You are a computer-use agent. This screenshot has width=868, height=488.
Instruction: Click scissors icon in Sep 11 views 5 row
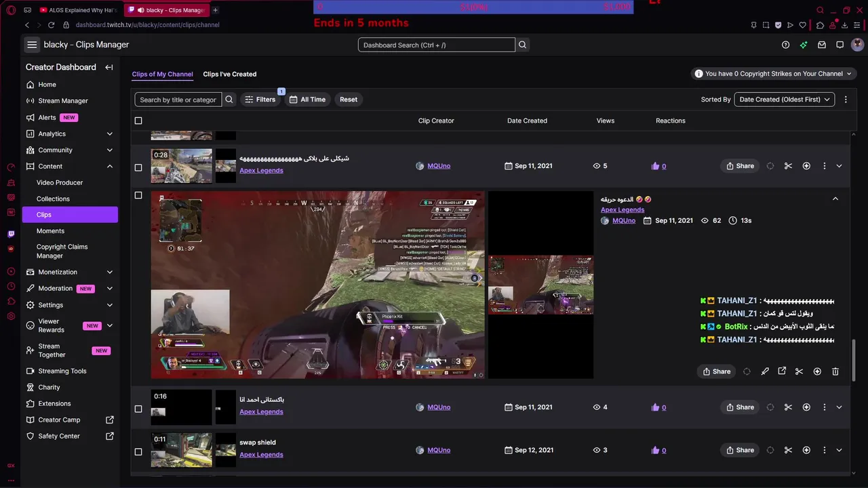click(x=788, y=166)
